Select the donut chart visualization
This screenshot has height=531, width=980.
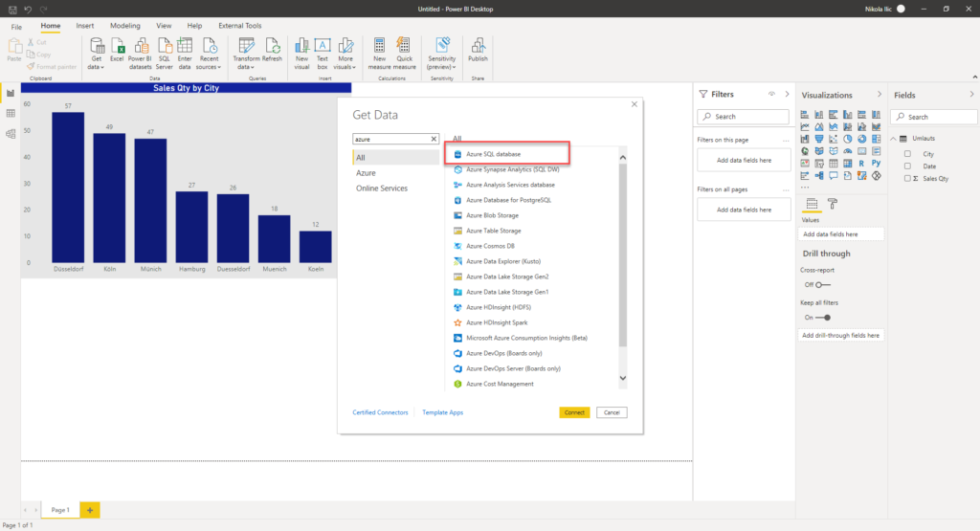click(x=862, y=139)
